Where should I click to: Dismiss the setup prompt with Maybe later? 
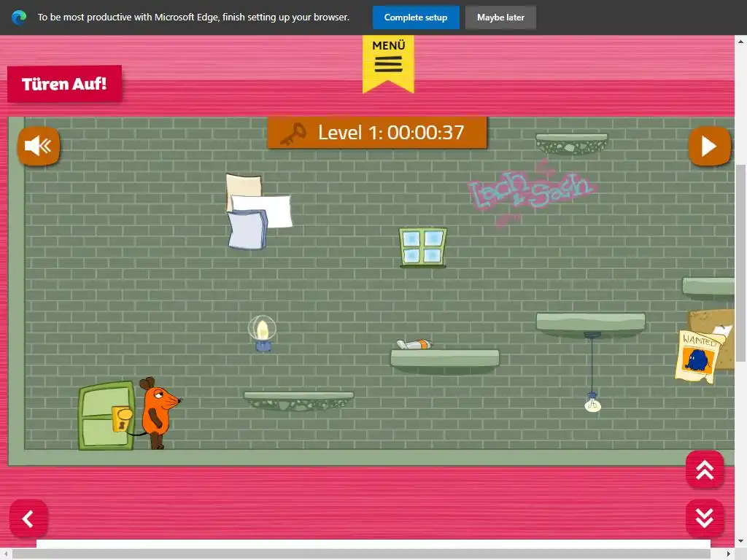point(500,17)
